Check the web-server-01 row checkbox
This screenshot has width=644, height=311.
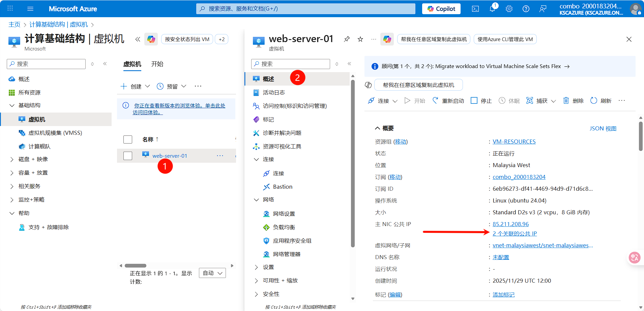pos(128,156)
